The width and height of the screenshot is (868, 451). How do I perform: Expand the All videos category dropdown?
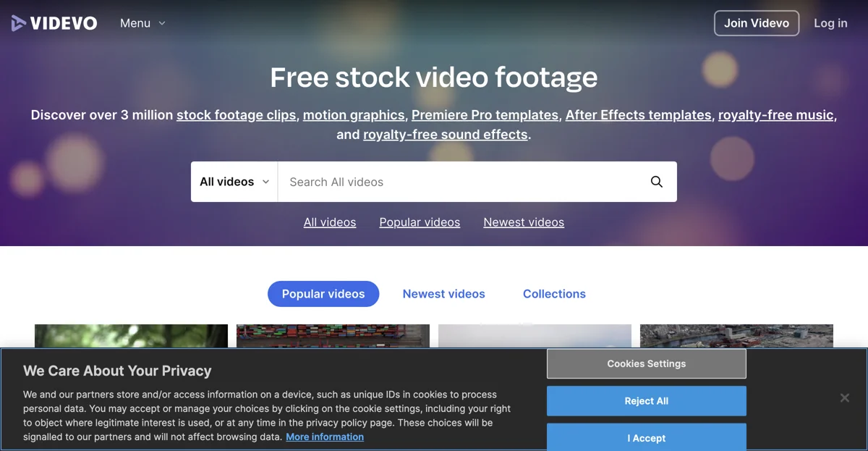(x=234, y=182)
